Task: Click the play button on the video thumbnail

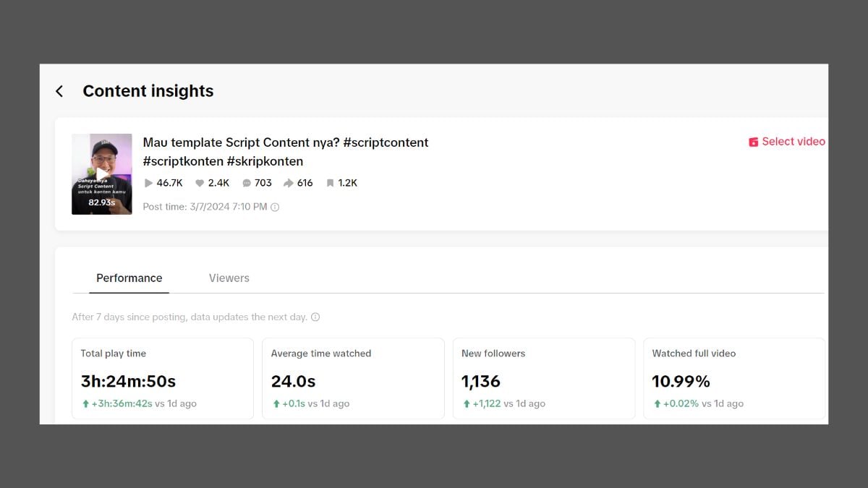Action: tap(101, 174)
